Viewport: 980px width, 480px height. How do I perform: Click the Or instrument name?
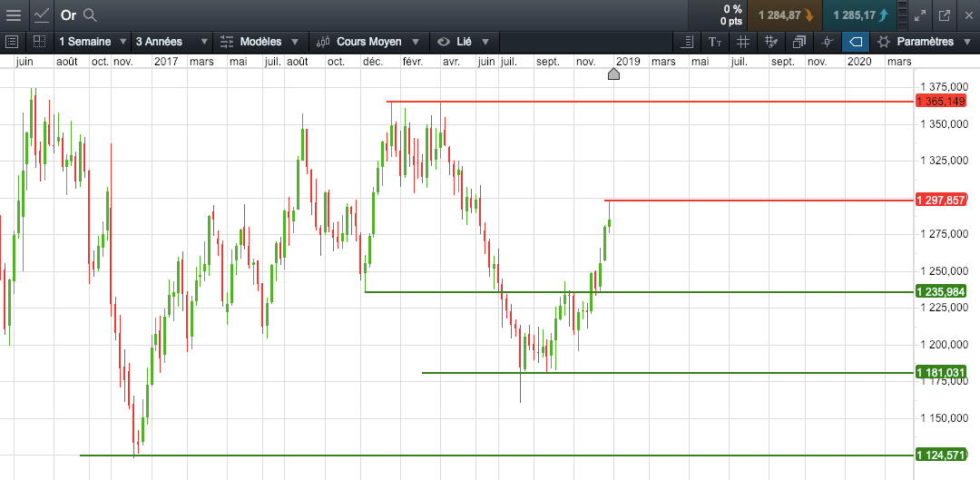click(68, 15)
